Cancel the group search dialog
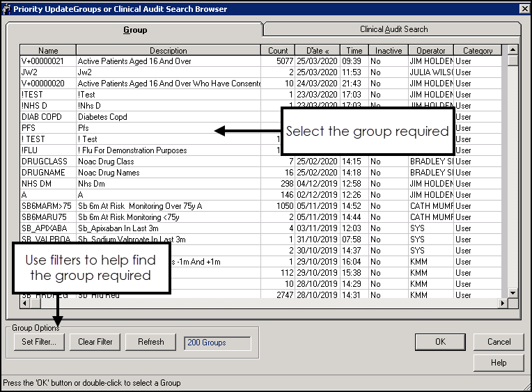The width and height of the screenshot is (532, 392). pos(499,342)
